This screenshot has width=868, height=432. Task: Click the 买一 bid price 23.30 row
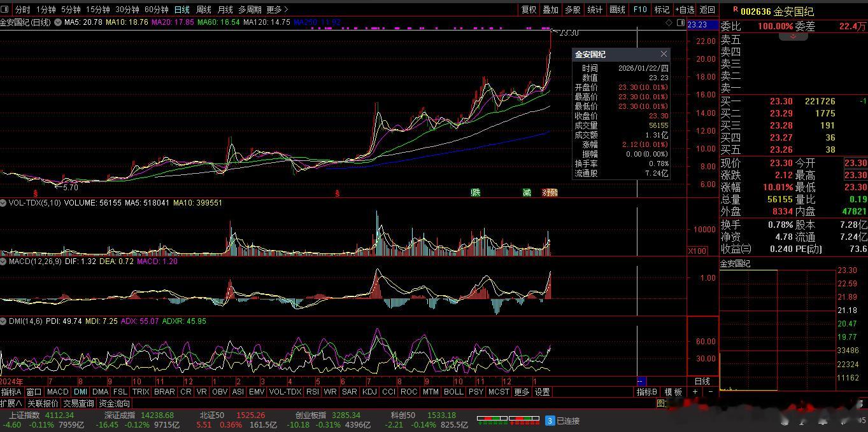[x=793, y=101]
